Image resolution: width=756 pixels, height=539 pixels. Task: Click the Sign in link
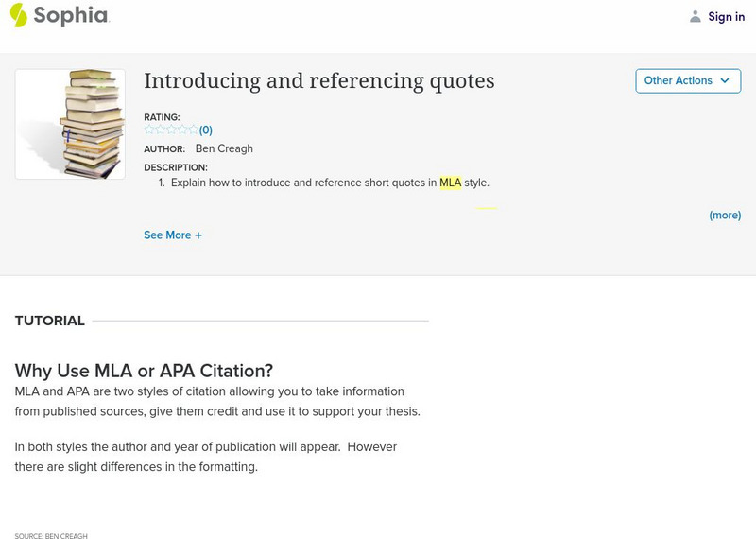pos(726,16)
